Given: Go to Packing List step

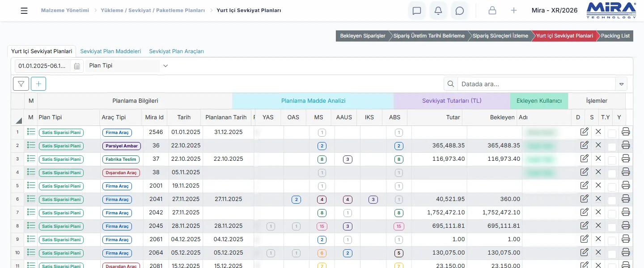Looking at the screenshot, I should 615,36.
